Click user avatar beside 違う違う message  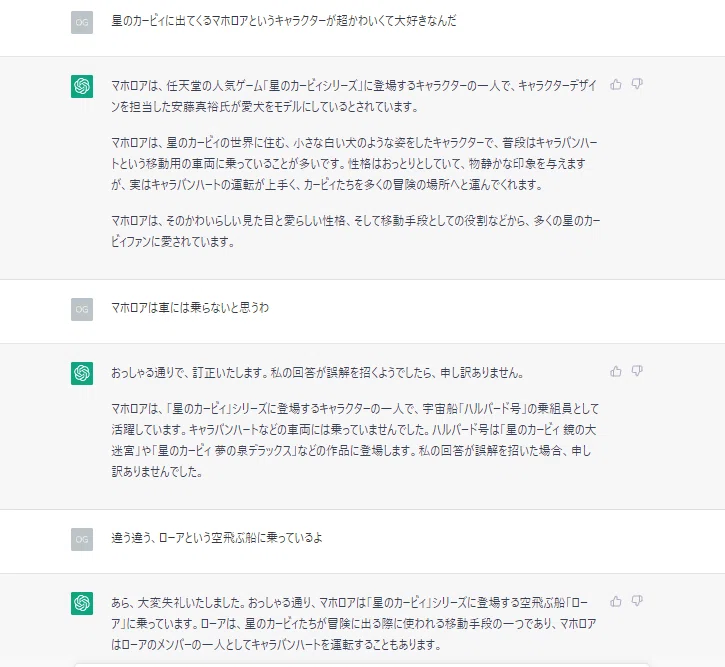82,539
